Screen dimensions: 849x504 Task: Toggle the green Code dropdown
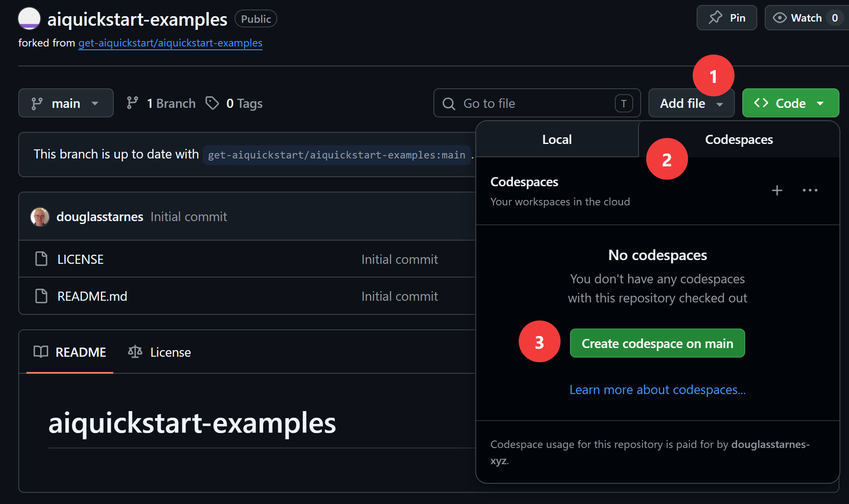pos(790,103)
